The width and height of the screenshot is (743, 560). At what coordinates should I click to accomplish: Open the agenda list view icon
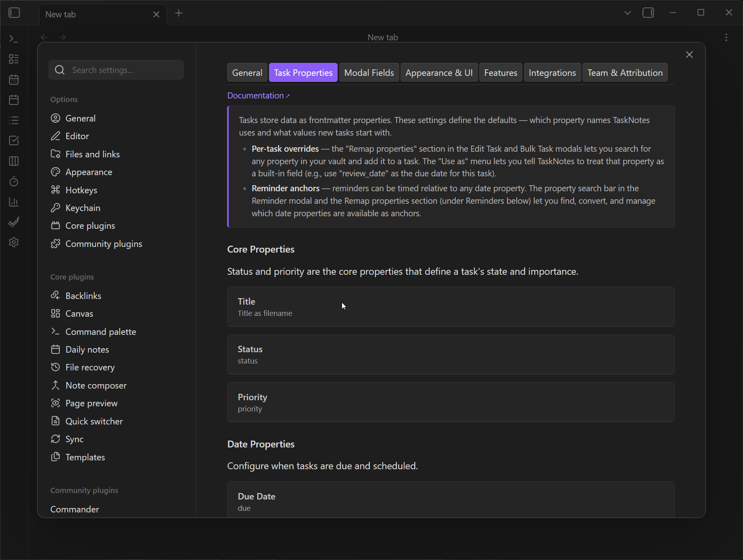pyautogui.click(x=14, y=120)
